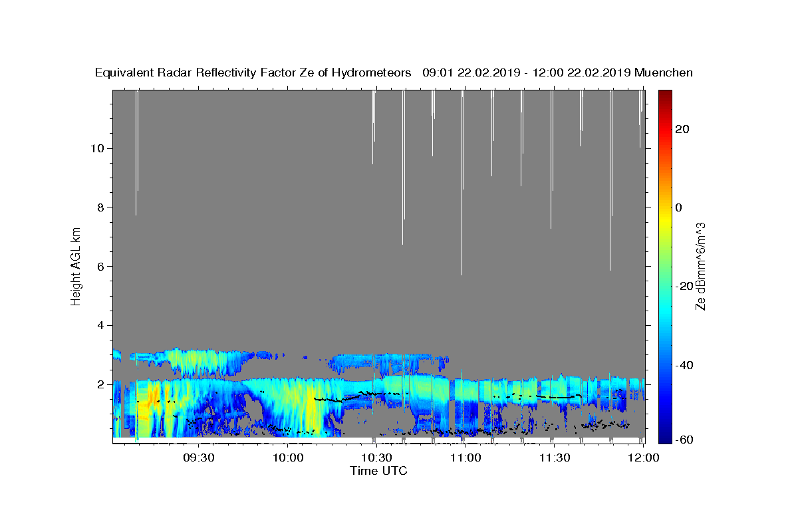Click the height axis label 6
Screen dimensions: 798x532
[x=100, y=267]
